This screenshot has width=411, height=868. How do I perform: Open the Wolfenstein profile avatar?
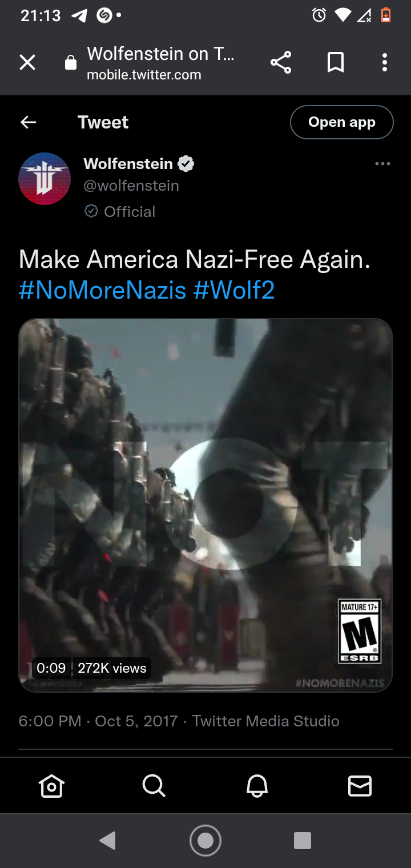tap(45, 178)
